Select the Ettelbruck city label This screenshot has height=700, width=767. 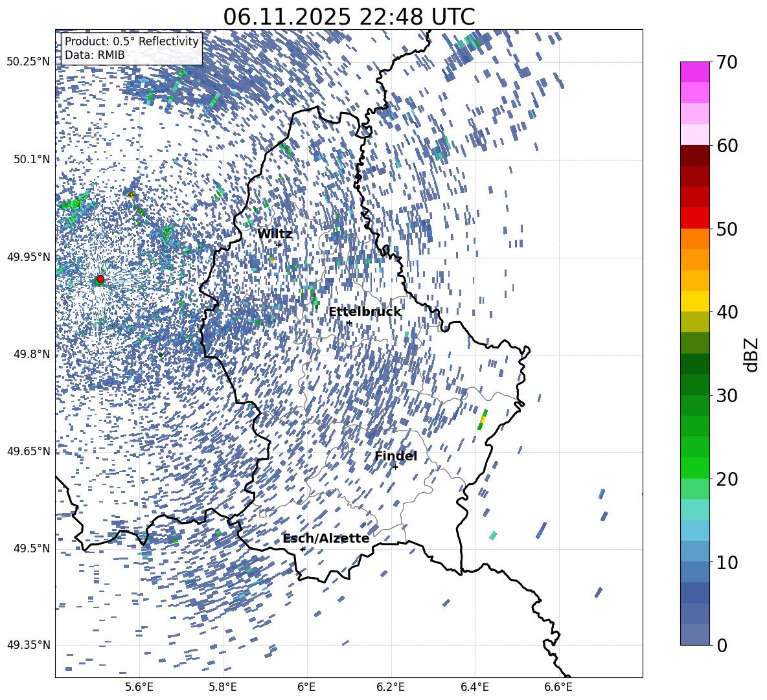pos(365,312)
